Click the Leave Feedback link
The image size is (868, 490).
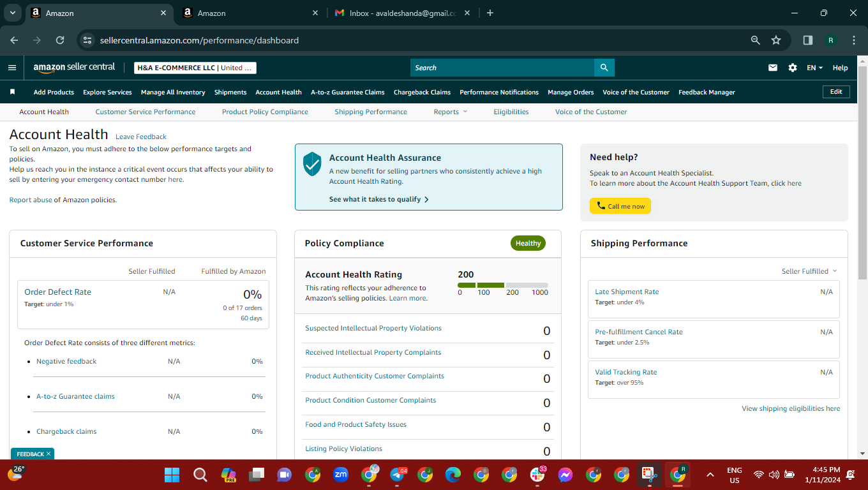141,137
